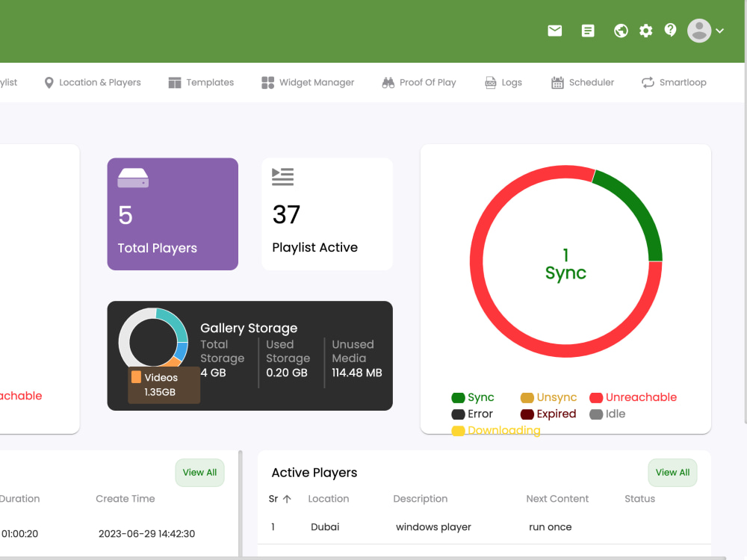Switch to the Templates section
Screen dimensions: 747x560
pyautogui.click(x=200, y=82)
